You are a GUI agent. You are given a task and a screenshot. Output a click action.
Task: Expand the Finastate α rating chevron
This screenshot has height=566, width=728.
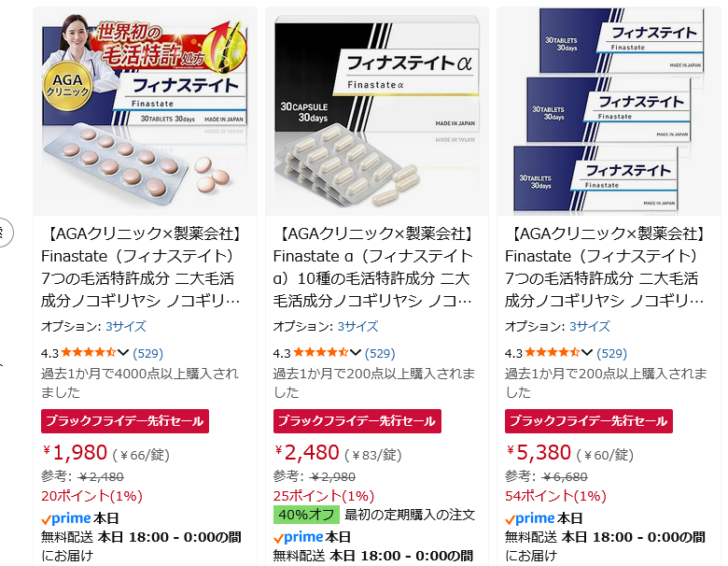[356, 353]
